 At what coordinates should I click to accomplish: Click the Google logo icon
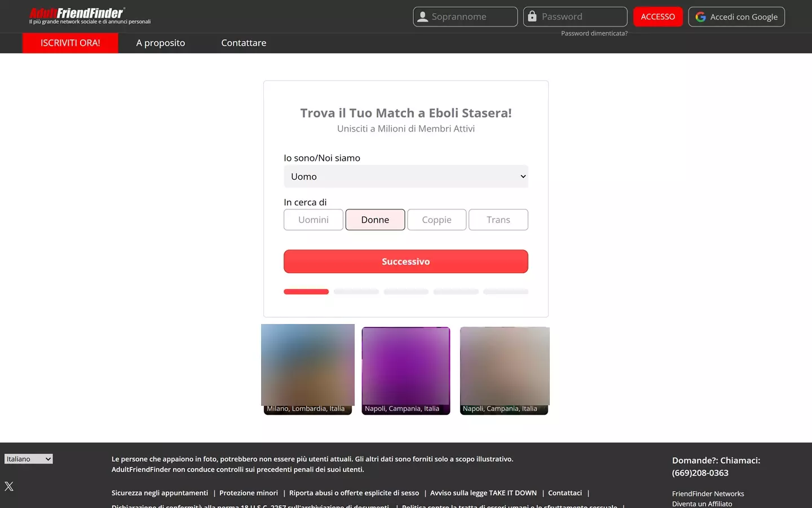pyautogui.click(x=700, y=17)
